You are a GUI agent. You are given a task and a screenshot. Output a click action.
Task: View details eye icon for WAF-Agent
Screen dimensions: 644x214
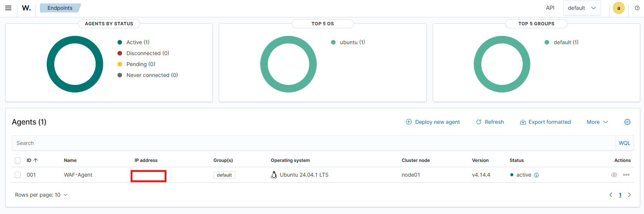(x=614, y=175)
